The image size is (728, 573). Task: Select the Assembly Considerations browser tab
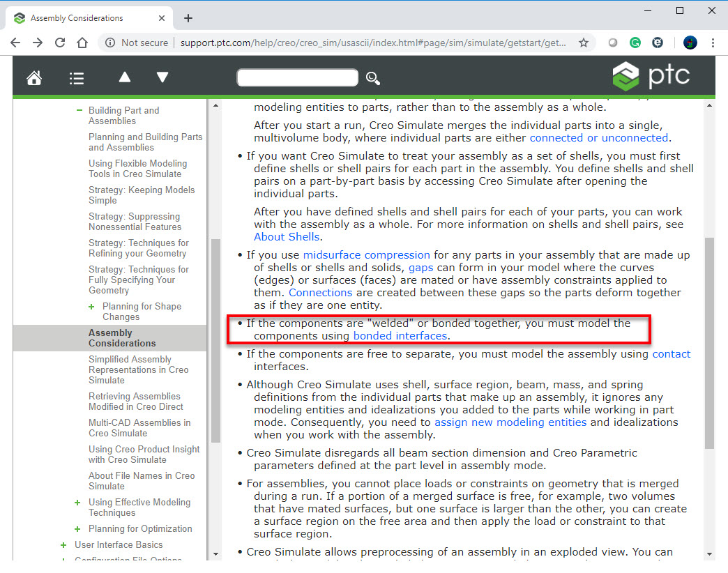(x=89, y=18)
